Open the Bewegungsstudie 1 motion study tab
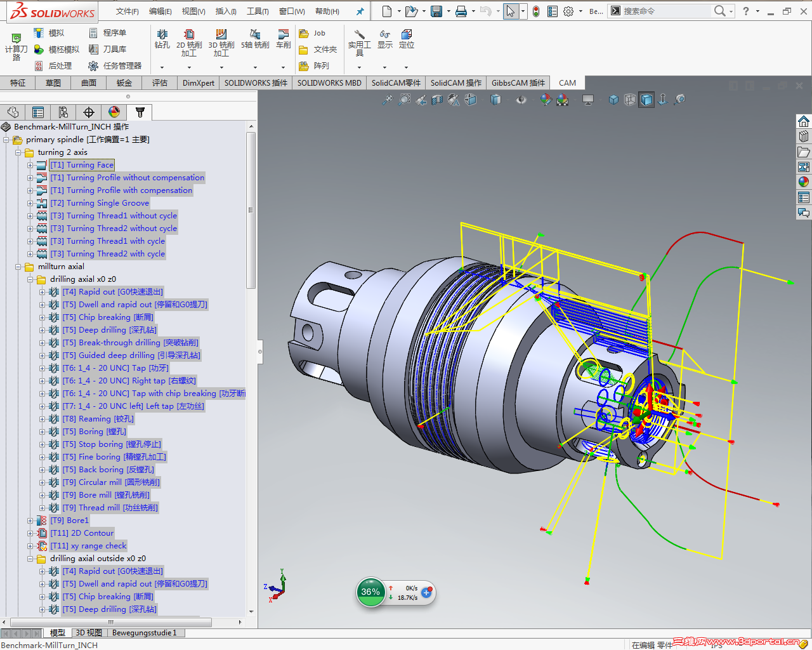The image size is (812, 650). (145, 633)
